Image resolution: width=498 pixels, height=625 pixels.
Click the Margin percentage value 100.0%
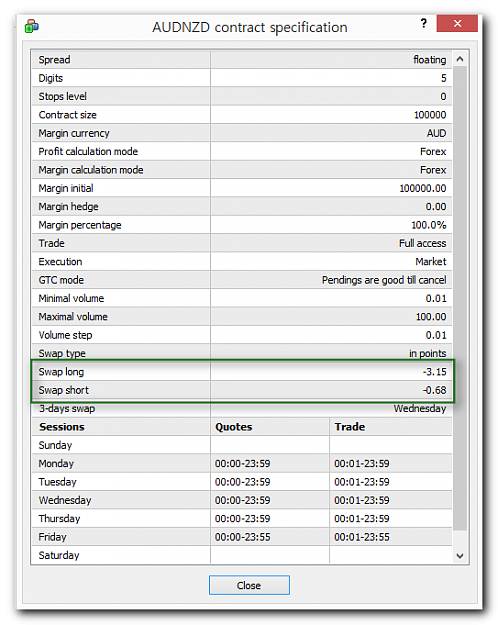tap(429, 225)
